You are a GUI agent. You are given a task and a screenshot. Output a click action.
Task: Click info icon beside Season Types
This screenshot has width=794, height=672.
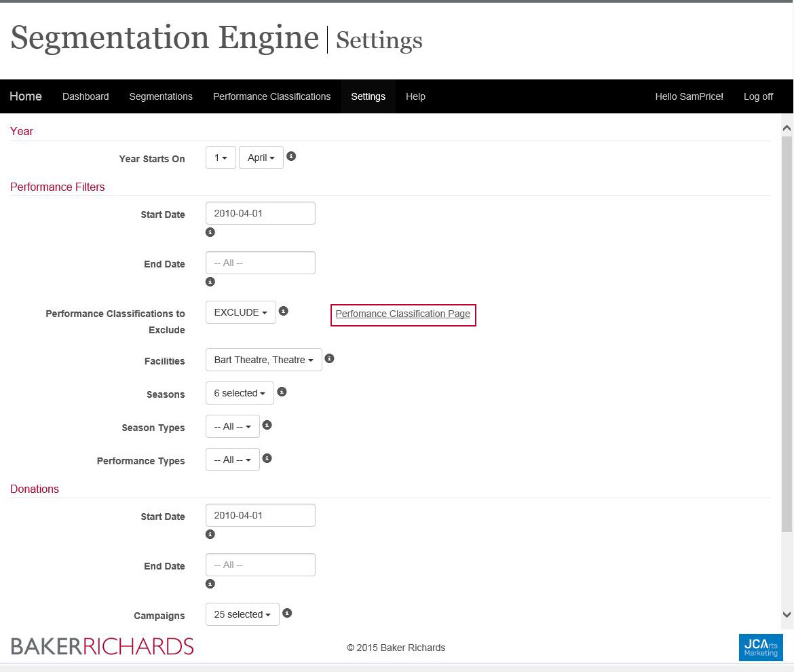(267, 425)
